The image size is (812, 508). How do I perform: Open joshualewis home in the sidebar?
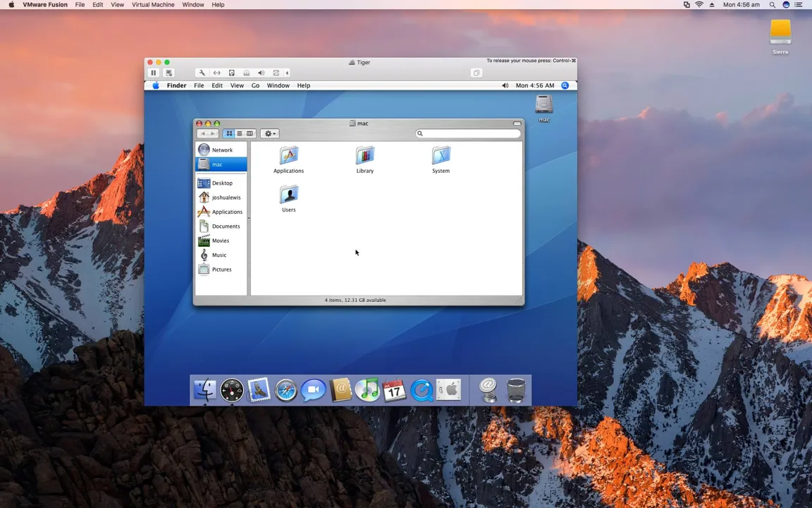coord(221,198)
